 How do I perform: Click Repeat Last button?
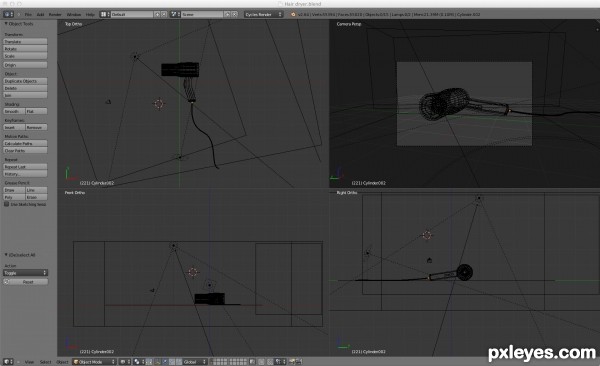25,167
